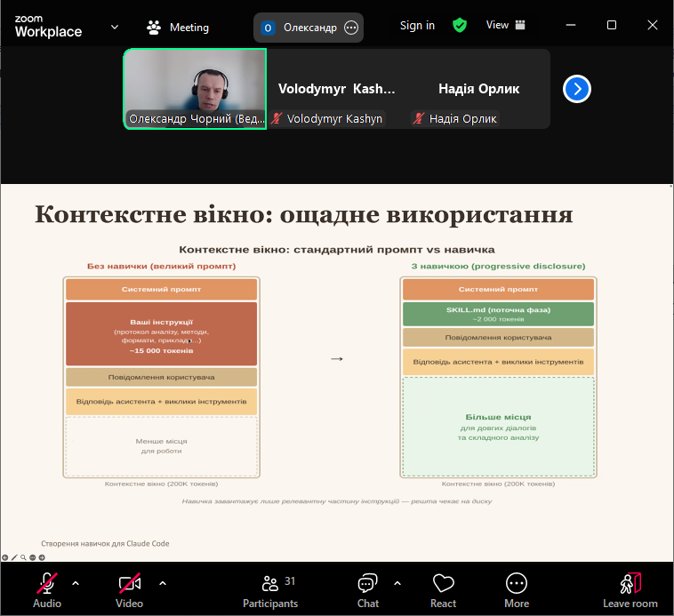The width and height of the screenshot is (674, 616).
Task: Open the React emoji menu
Action: 443,589
